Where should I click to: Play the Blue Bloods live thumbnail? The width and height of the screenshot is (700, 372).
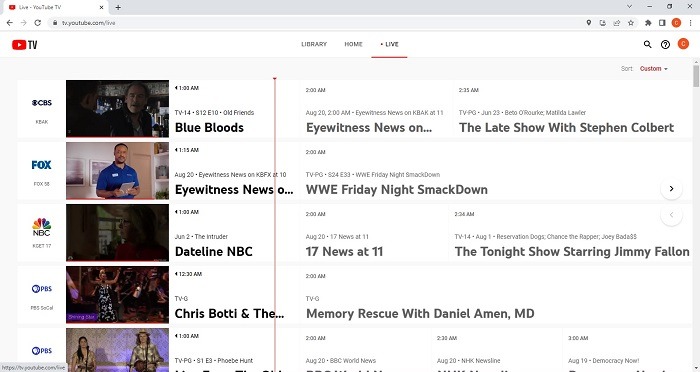point(117,109)
